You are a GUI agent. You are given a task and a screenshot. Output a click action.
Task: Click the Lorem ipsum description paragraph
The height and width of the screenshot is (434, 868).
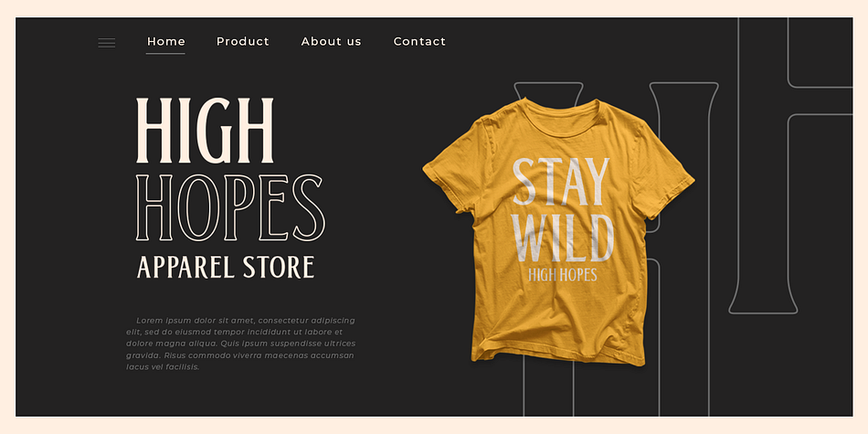(241, 344)
